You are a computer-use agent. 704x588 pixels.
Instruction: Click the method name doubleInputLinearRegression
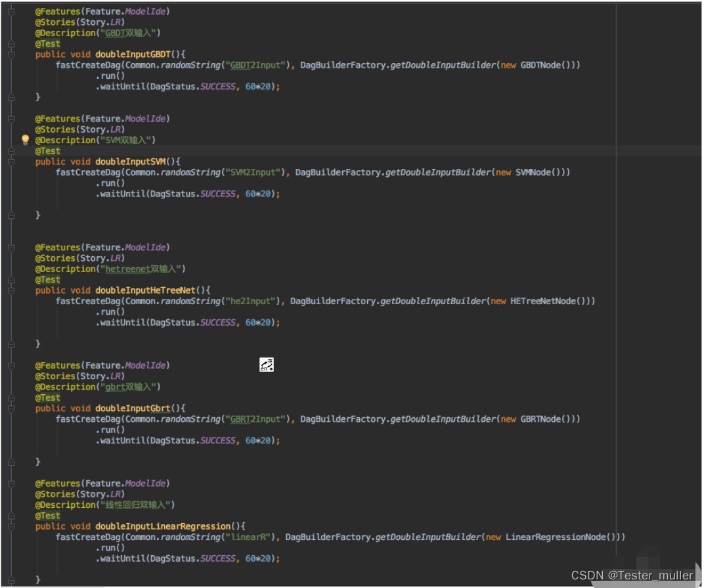pyautogui.click(x=163, y=527)
